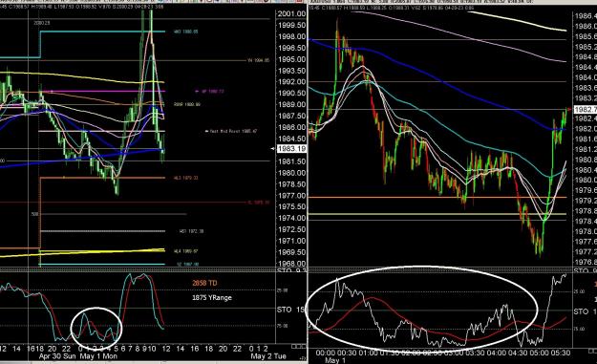Click the 05:30 time label on right chart
This screenshot has width=597, height=364.
coord(561,353)
